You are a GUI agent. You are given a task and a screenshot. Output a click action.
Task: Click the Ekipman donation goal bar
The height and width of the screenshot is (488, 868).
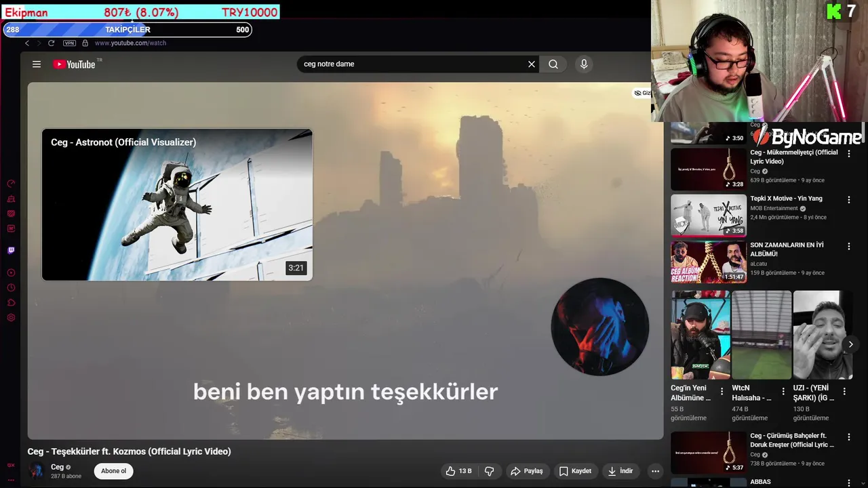coord(140,12)
